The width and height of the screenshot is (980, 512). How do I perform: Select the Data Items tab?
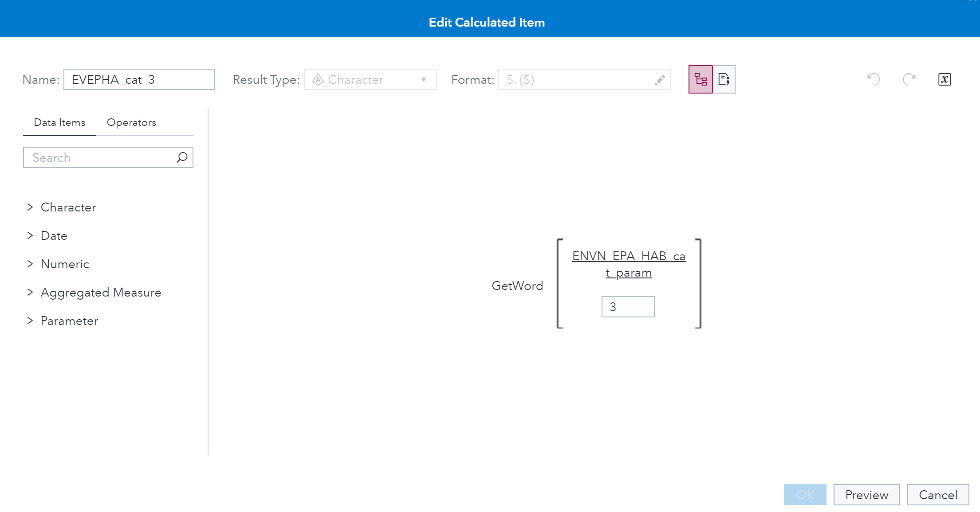pos(59,122)
